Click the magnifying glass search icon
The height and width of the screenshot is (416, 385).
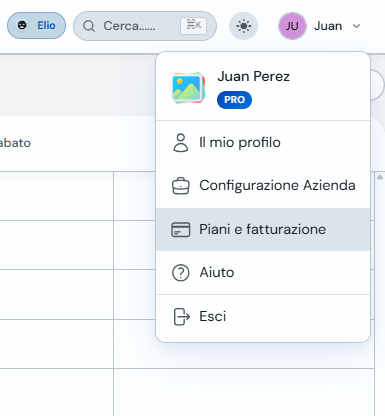coord(89,26)
